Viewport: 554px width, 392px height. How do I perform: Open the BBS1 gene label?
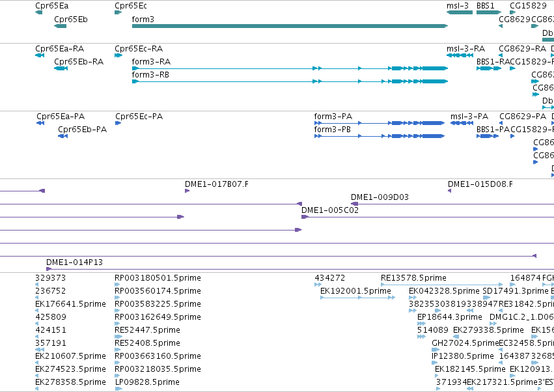point(486,6)
